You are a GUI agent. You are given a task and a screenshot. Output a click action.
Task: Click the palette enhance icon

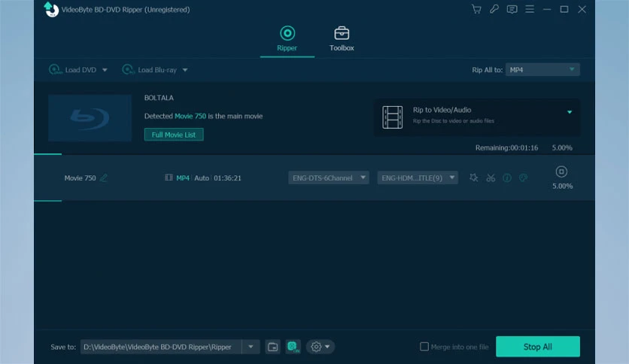[523, 177]
